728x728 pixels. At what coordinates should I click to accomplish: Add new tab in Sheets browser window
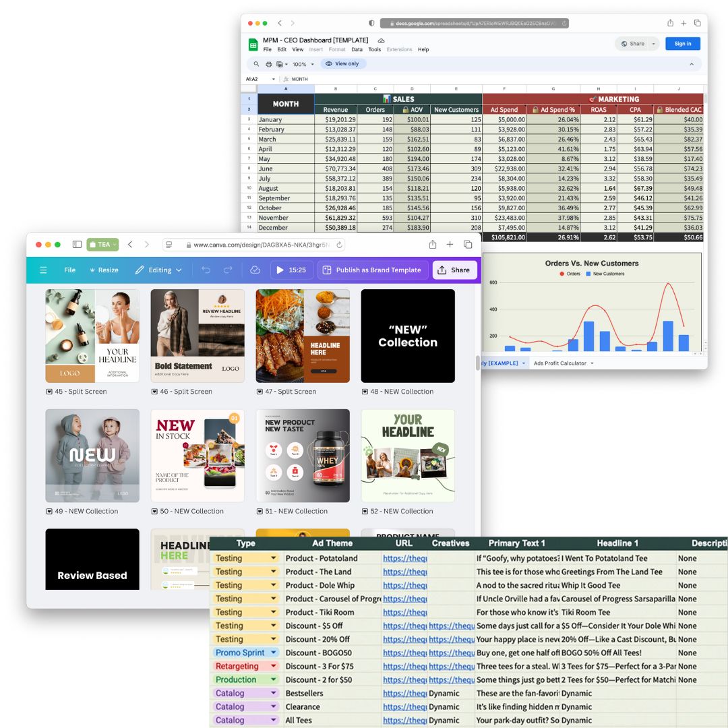[684, 23]
